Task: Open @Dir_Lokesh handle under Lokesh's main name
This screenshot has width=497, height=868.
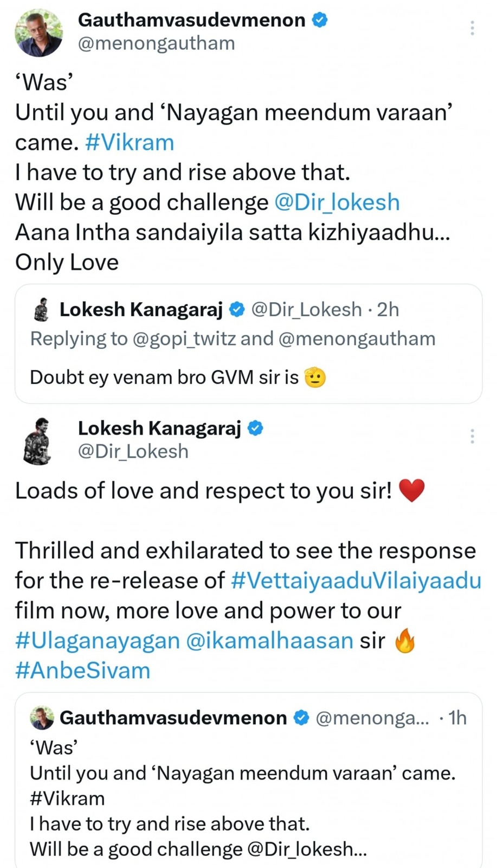Action: click(133, 451)
